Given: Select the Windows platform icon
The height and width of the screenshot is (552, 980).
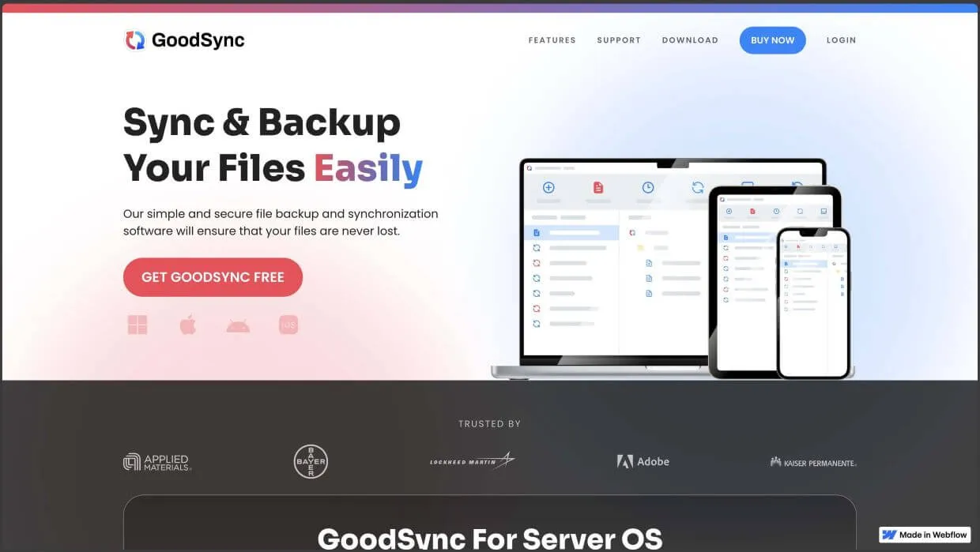Looking at the screenshot, I should click(138, 325).
